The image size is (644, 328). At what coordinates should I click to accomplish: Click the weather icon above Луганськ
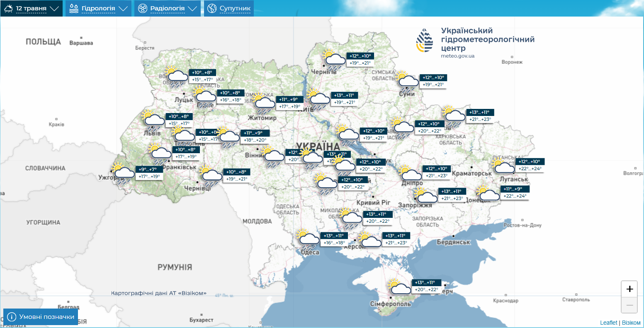[503, 166]
